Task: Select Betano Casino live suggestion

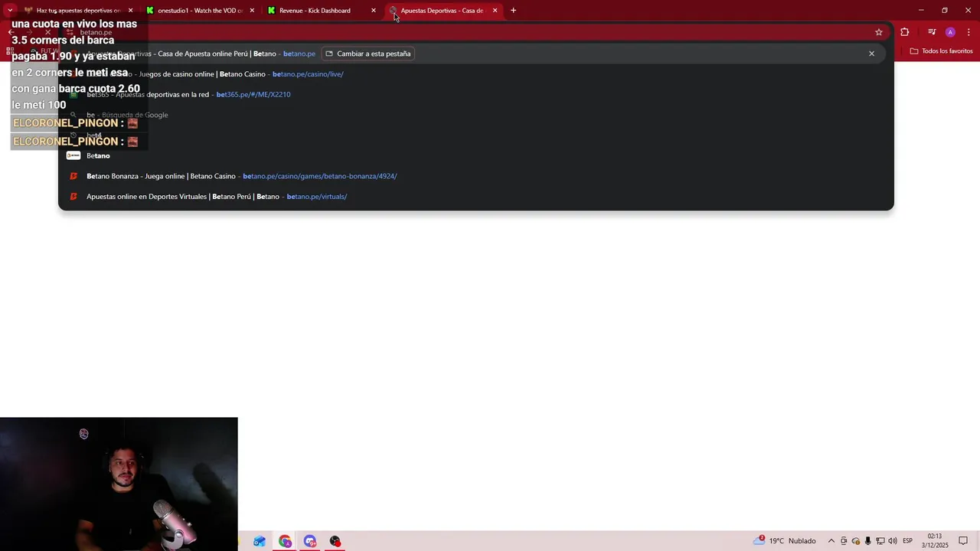Action: (476, 74)
